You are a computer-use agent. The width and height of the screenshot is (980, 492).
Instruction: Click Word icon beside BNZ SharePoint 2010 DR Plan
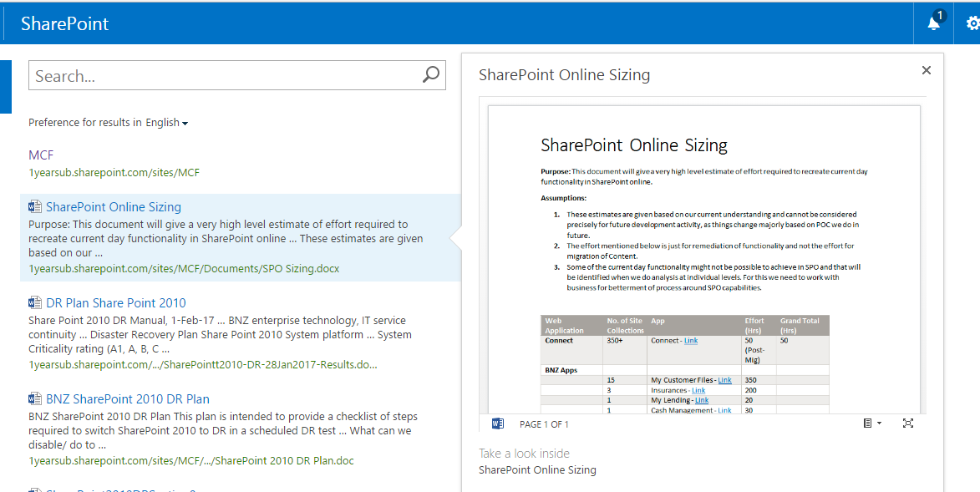(35, 398)
